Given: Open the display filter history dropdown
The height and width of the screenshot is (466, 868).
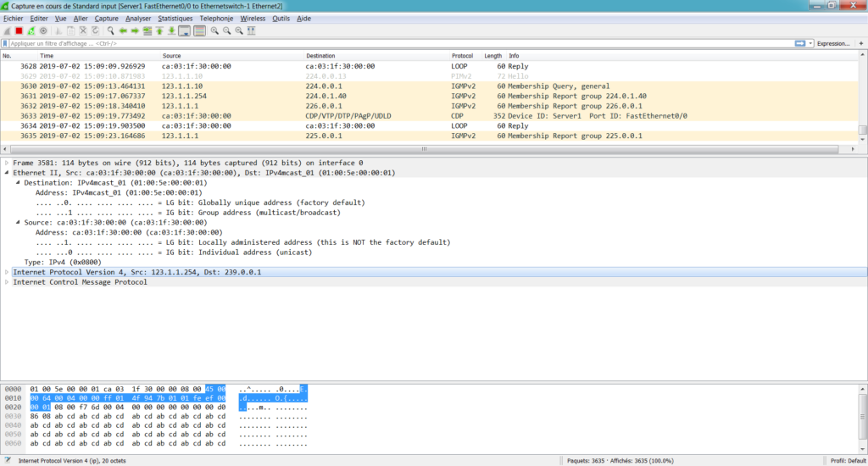Looking at the screenshot, I should tap(810, 43).
